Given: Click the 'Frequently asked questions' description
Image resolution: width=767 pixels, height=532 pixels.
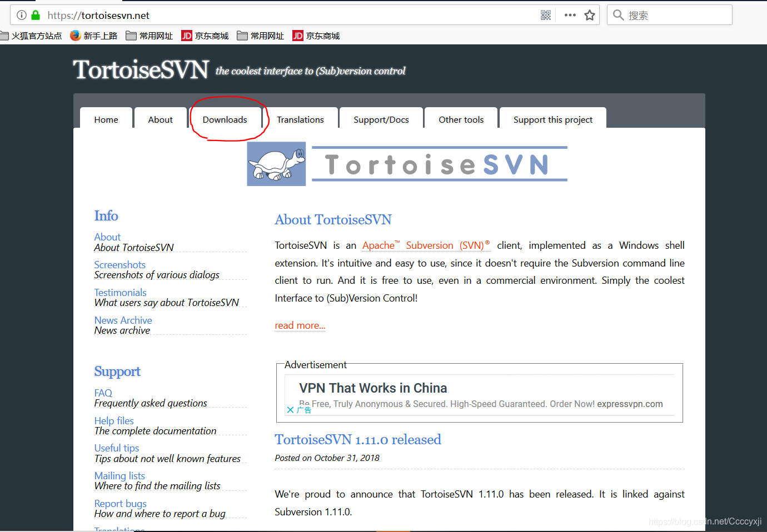Looking at the screenshot, I should (151, 403).
